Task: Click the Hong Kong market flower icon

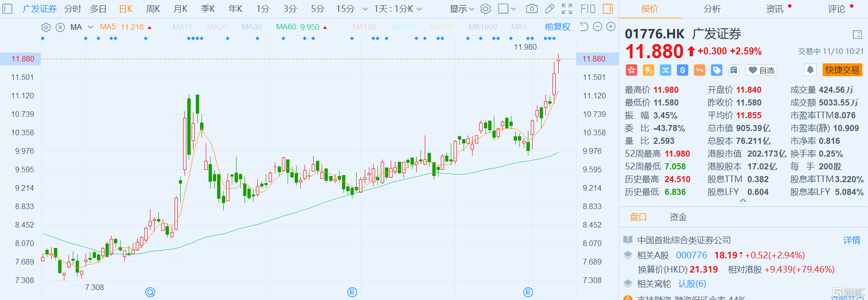Action: tap(631, 71)
